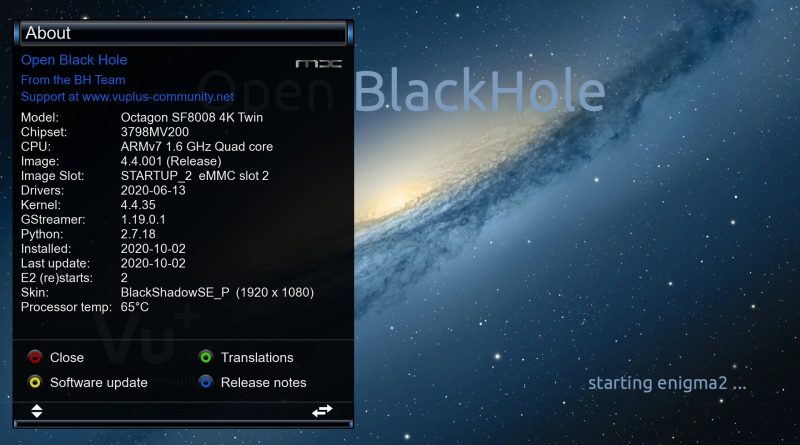Open Translations via its text label

[257, 357]
